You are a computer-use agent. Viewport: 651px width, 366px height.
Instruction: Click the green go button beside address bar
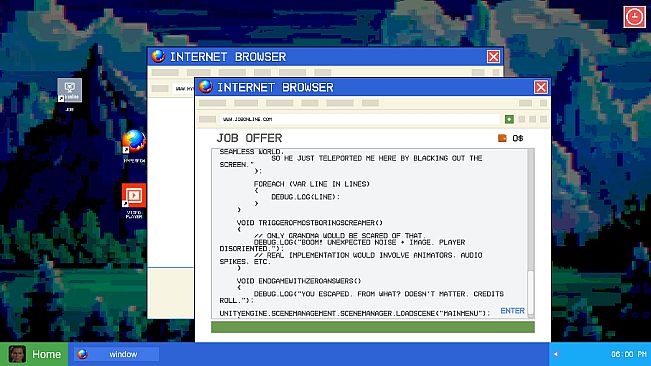tap(509, 119)
